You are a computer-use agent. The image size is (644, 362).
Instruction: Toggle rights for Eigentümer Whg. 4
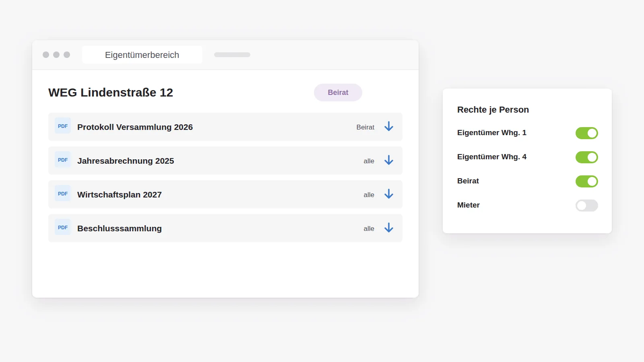coord(587,157)
